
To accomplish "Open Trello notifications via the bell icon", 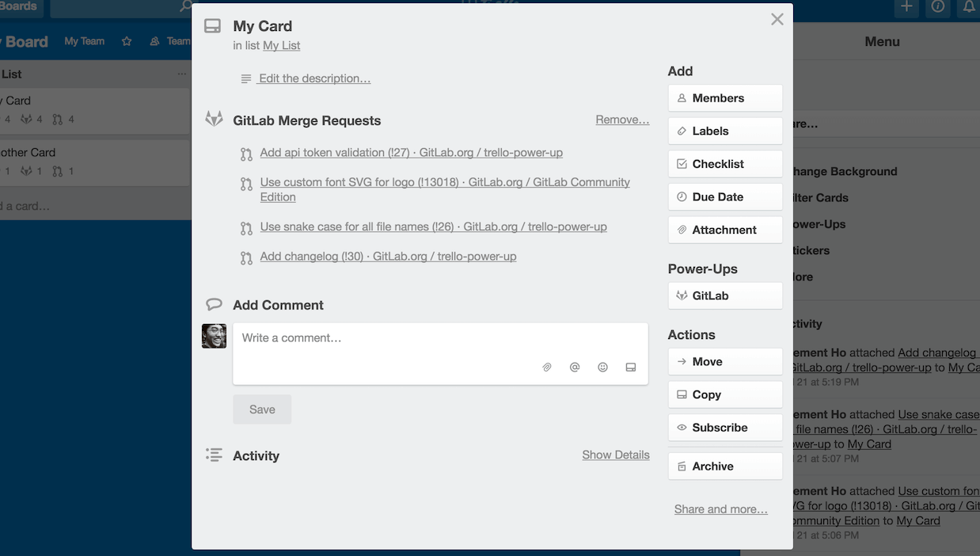I will pos(969,8).
